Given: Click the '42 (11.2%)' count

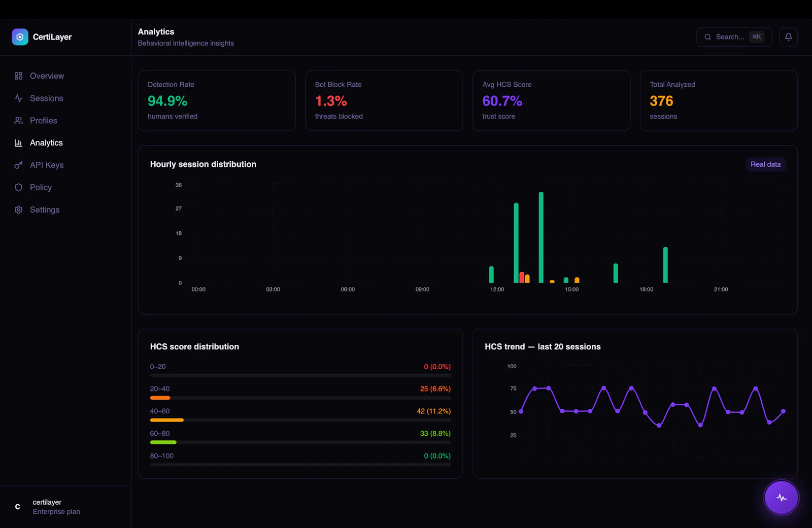Looking at the screenshot, I should pyautogui.click(x=433, y=411).
